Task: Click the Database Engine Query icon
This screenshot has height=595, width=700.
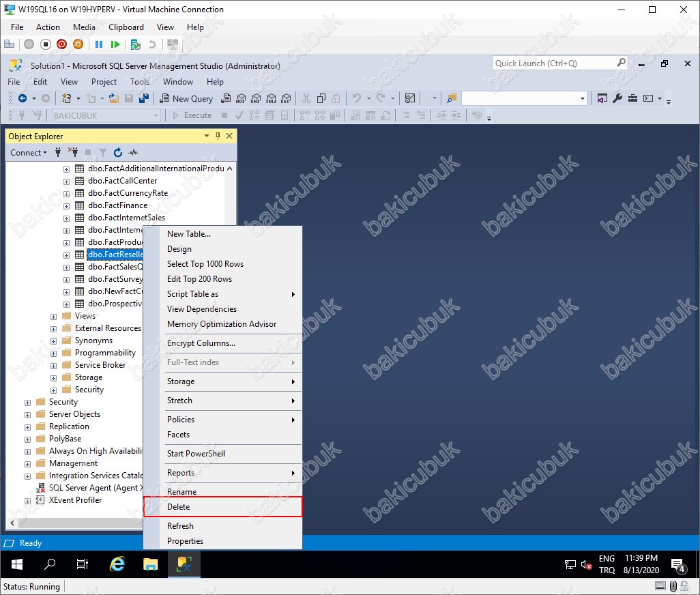Action: (227, 98)
